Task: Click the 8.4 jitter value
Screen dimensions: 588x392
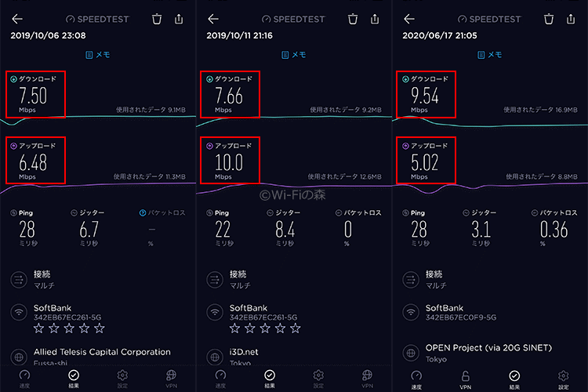Action: [x=285, y=230]
